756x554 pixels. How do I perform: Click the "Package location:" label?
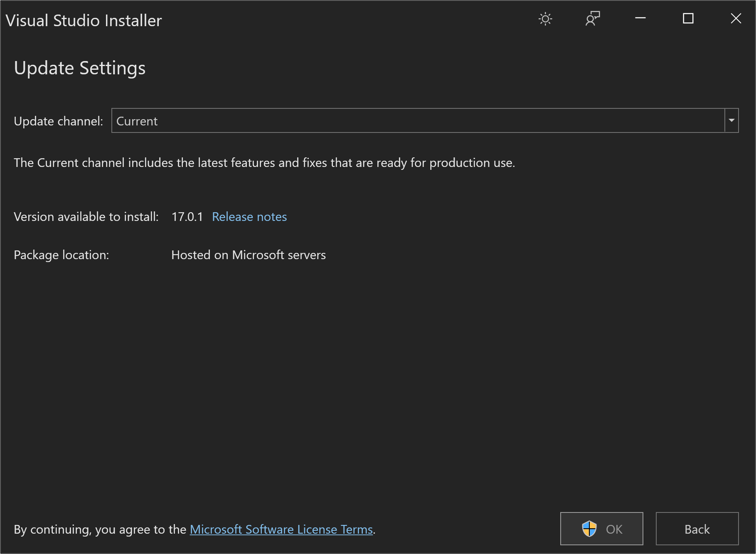[61, 255]
